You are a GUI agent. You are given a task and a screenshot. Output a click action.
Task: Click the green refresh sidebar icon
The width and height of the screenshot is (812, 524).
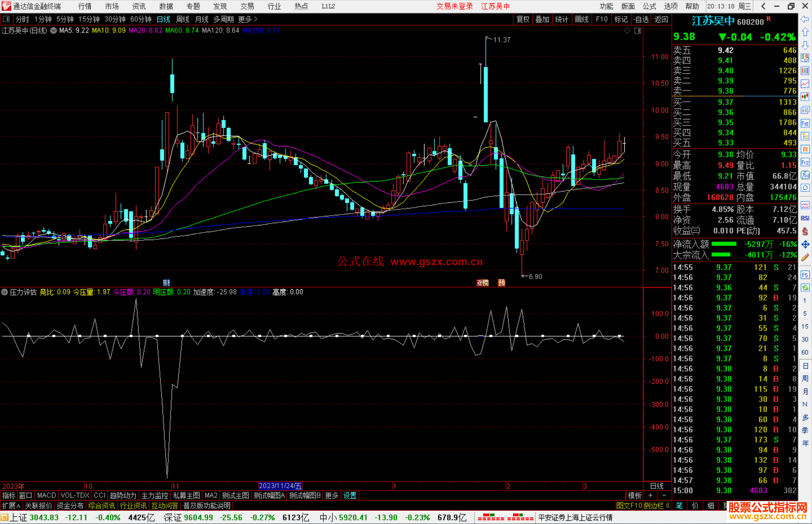pyautogui.click(x=805, y=288)
